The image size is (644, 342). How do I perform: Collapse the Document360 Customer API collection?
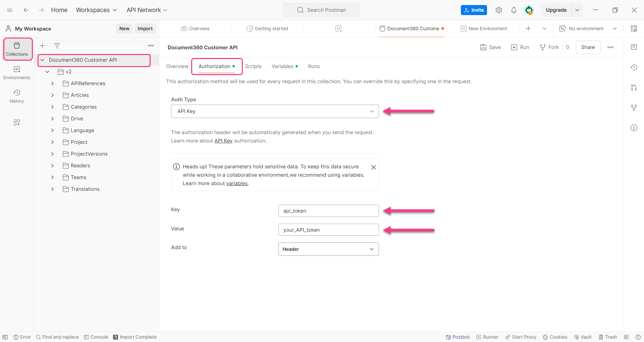click(42, 60)
